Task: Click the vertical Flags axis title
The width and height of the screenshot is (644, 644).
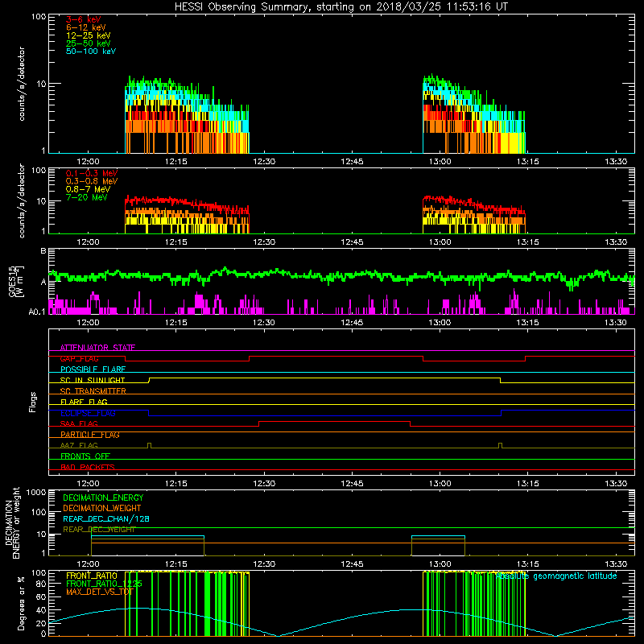Action: (33, 402)
